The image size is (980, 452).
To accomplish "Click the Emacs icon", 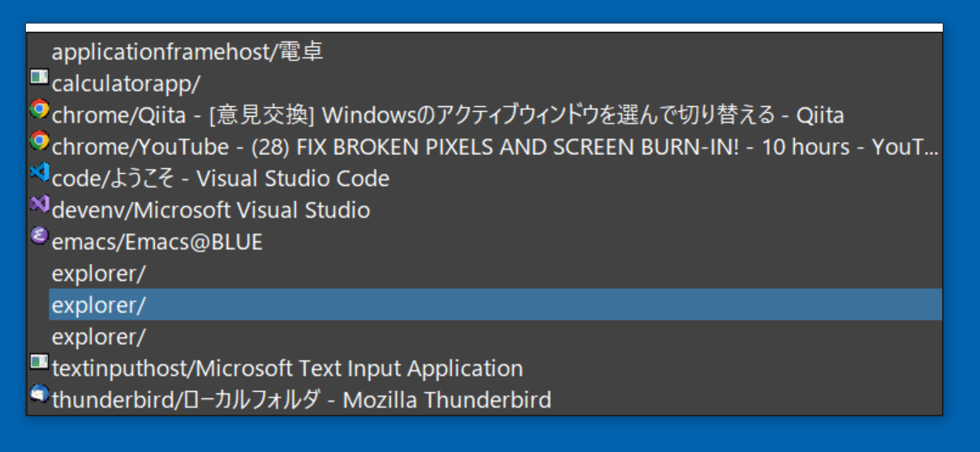I will click(x=39, y=236).
